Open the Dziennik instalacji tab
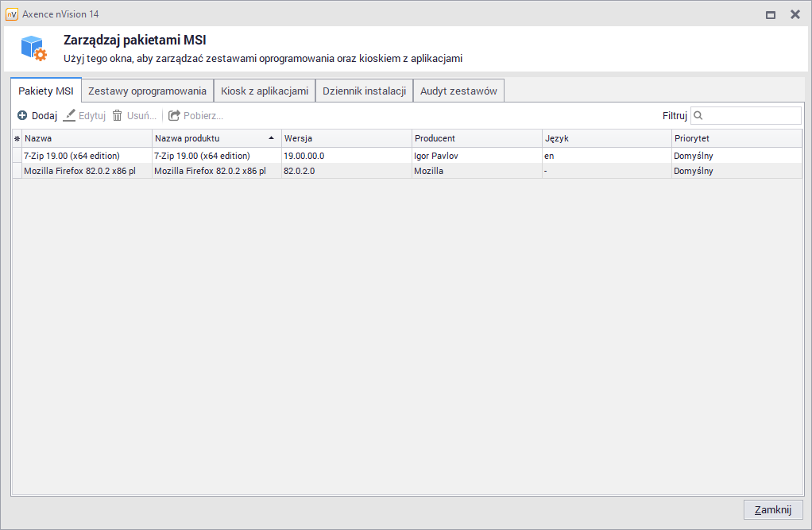812x530 pixels. [364, 91]
